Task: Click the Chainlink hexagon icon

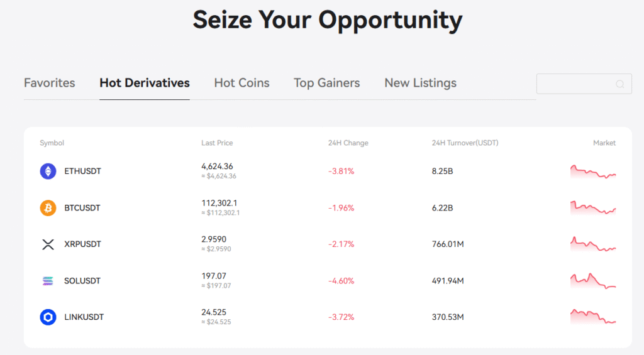Action: [48, 317]
